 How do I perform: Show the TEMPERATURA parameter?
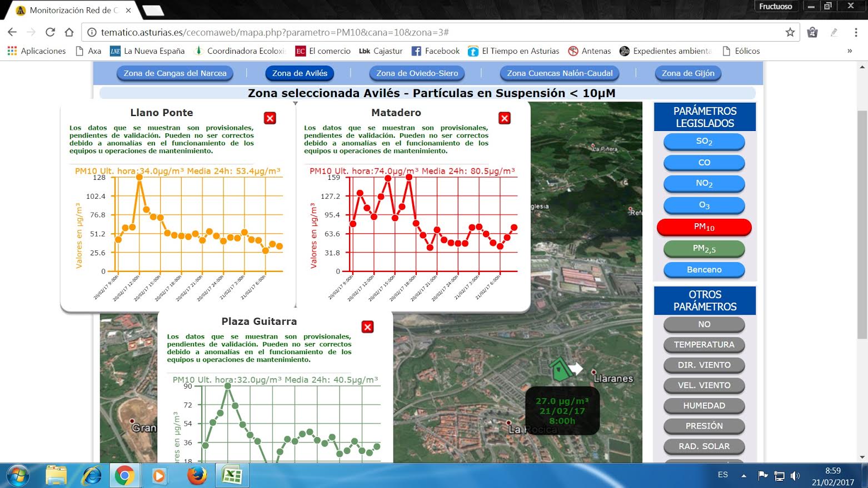[704, 345]
